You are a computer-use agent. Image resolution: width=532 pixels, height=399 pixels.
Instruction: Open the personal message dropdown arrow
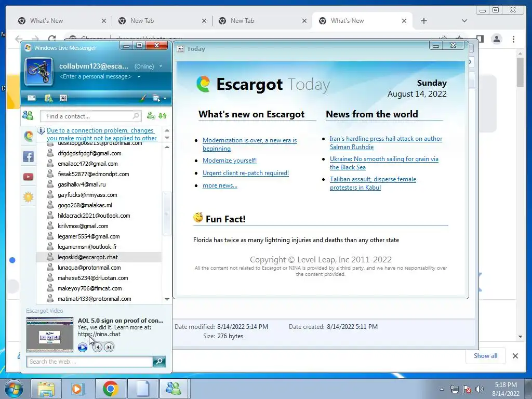[139, 77]
